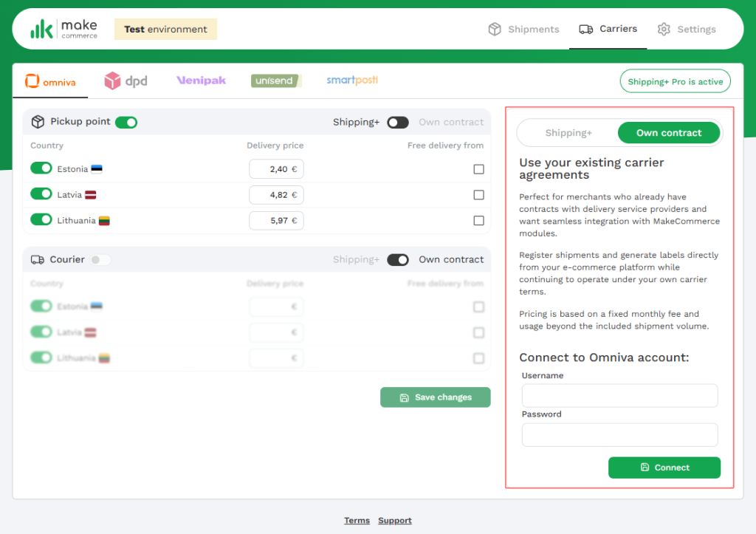The image size is (756, 534).
Task: Select the Venipak carrier logo
Action: 201,81
